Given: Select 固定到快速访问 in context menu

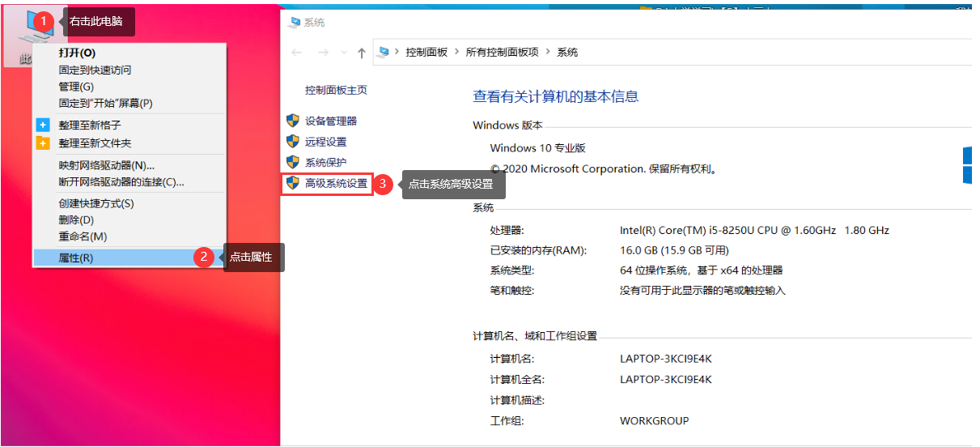Looking at the screenshot, I should 129,70.
